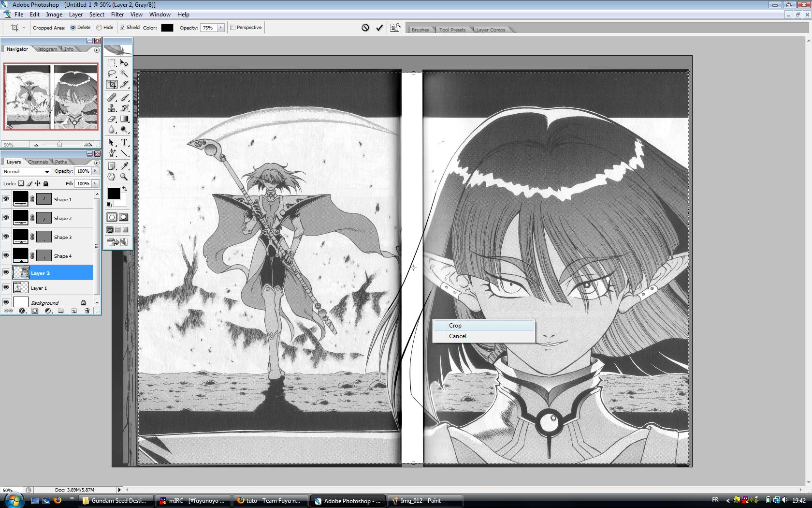Select the Move tool
812x508 pixels.
point(124,63)
